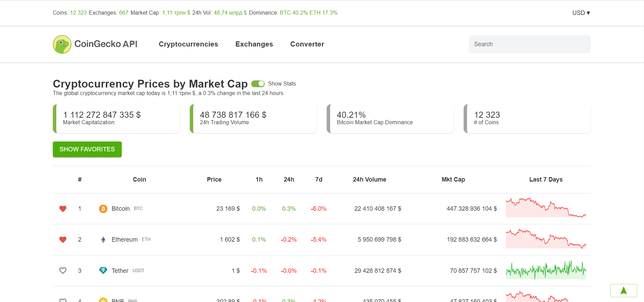Click the Tether coin icon

coord(103,270)
